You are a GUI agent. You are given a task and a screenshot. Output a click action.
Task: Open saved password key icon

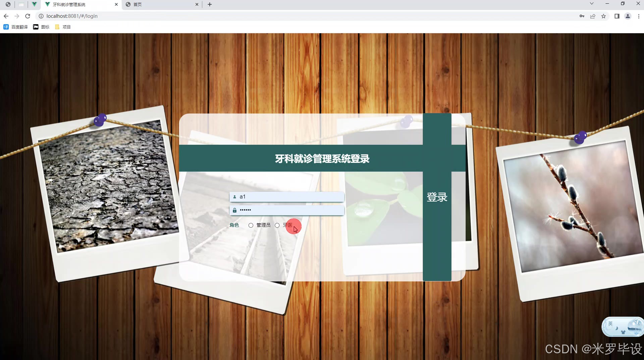tap(582, 16)
